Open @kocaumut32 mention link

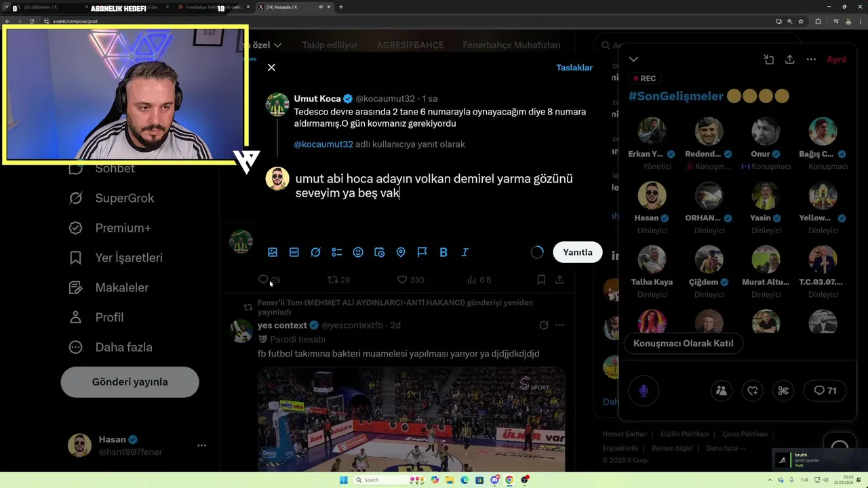(x=323, y=144)
